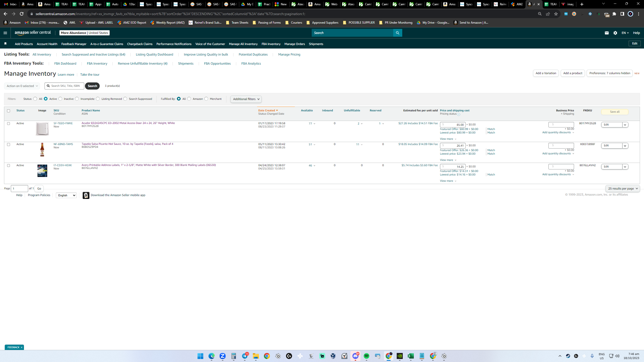
Task: Close the FEEDBACK tab with its X
Action: pos(22,347)
